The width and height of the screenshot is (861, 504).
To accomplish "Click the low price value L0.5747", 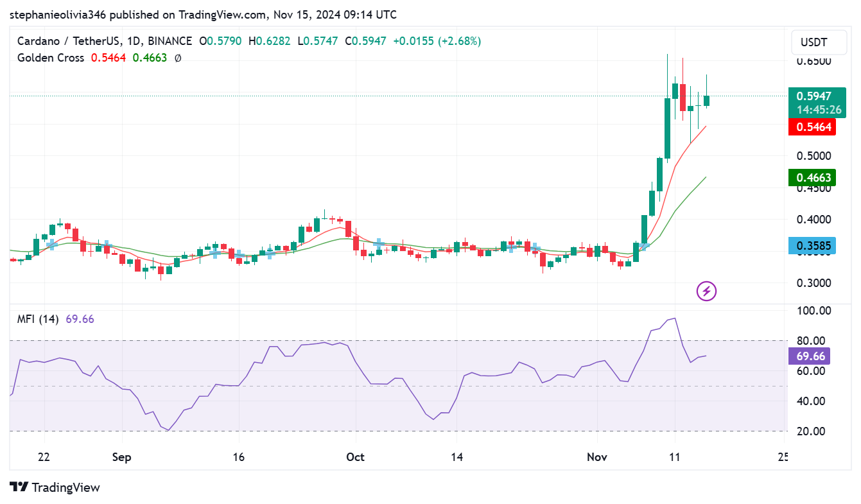I will pos(318,41).
